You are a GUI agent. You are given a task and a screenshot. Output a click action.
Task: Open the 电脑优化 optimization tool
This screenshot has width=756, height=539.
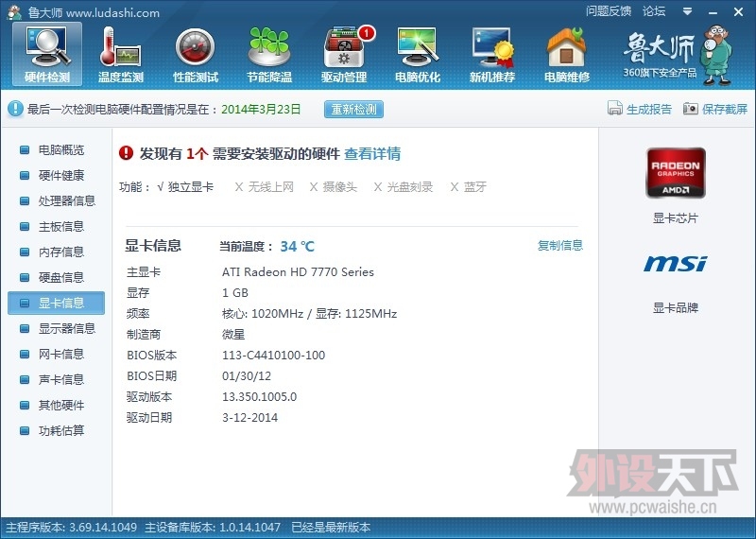click(x=418, y=55)
